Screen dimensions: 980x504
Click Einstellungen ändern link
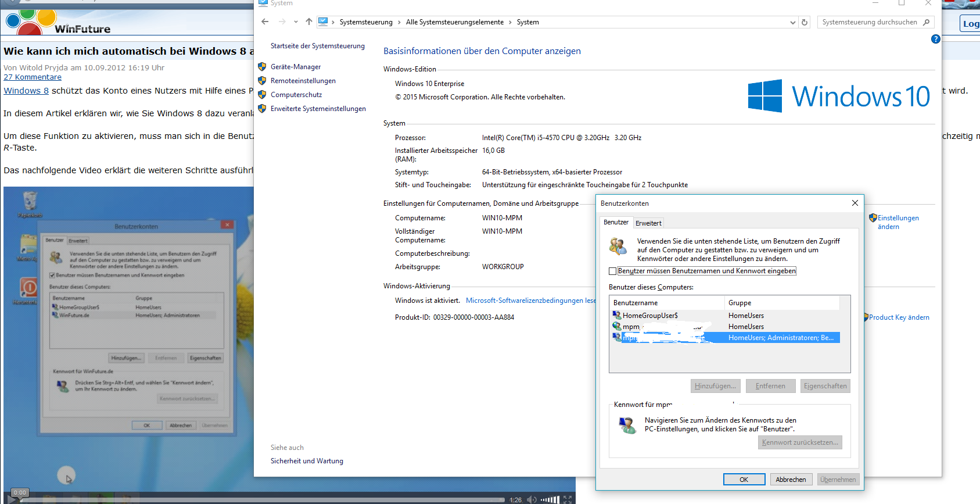898,222
